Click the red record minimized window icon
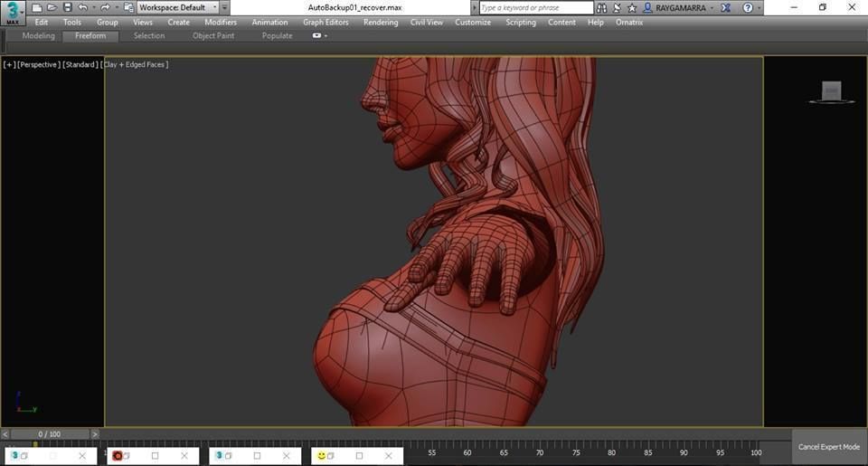Image resolution: width=868 pixels, height=466 pixels. click(x=117, y=455)
